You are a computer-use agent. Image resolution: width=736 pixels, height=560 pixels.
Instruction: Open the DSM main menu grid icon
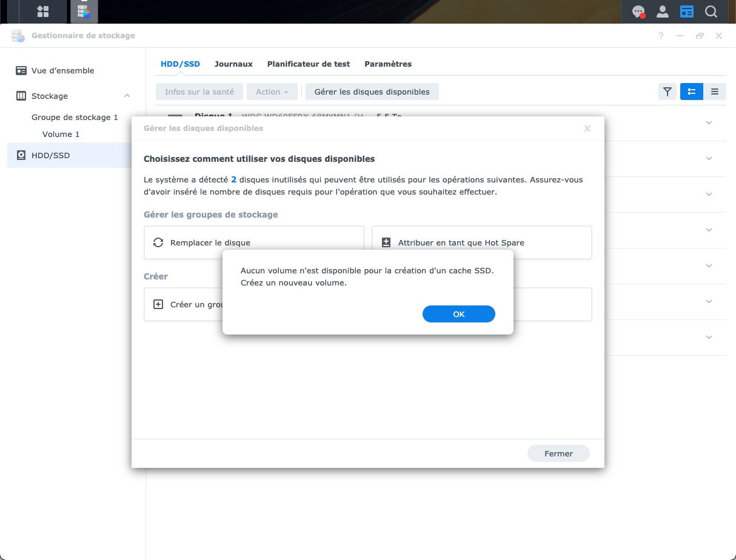pyautogui.click(x=43, y=11)
